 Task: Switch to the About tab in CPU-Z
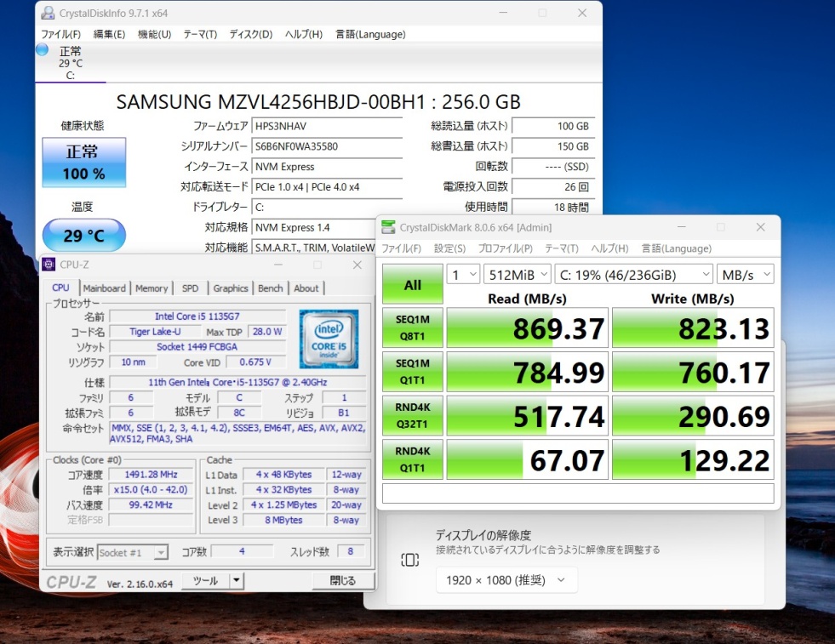coord(306,288)
